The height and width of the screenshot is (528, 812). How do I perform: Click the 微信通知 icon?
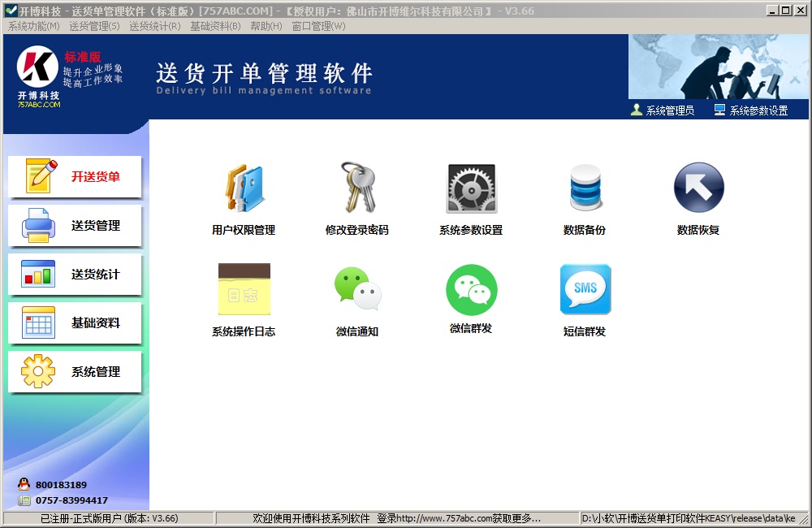[x=357, y=290]
